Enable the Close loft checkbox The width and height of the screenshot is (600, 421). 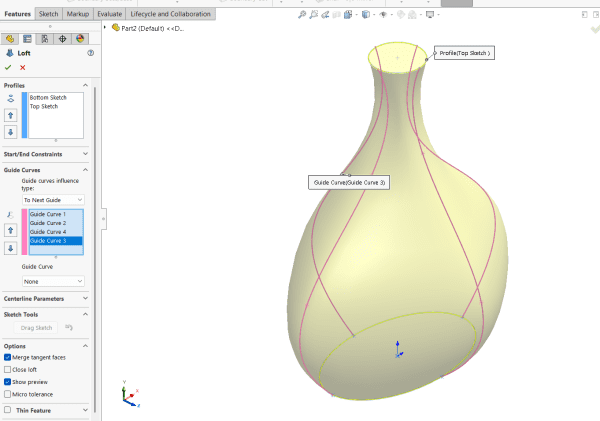pos(8,369)
